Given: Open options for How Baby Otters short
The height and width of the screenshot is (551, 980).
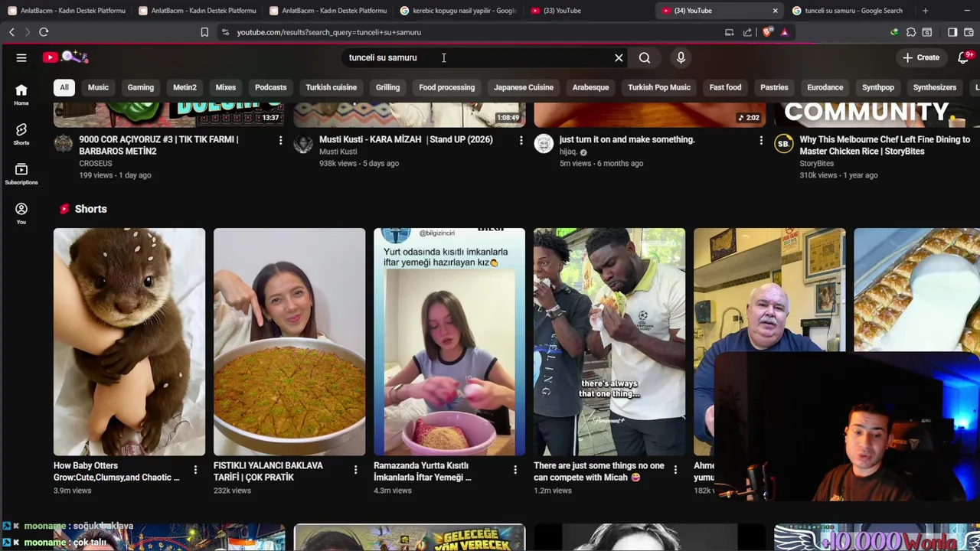Looking at the screenshot, I should click(x=195, y=469).
